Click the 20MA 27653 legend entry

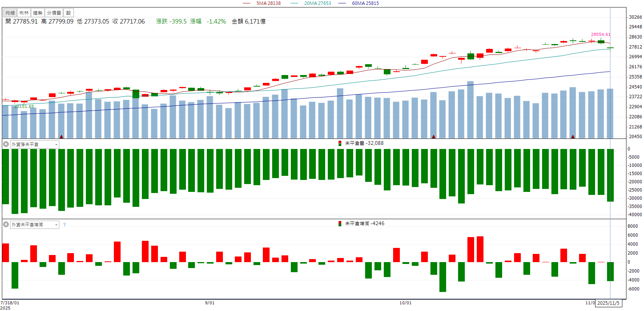tap(311, 3)
